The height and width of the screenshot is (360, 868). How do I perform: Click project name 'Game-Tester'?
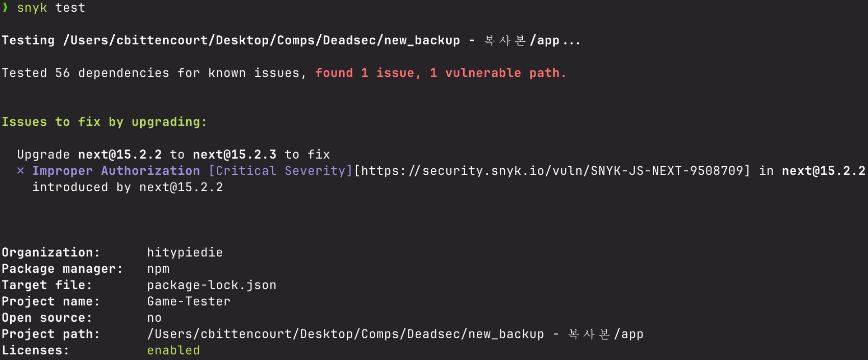tap(189, 301)
